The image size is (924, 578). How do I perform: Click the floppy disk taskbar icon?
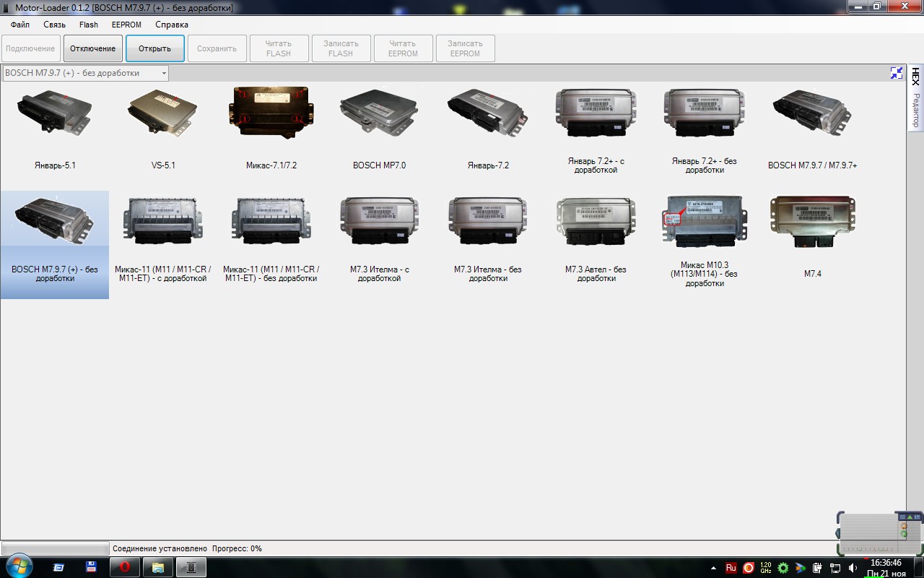(92, 567)
